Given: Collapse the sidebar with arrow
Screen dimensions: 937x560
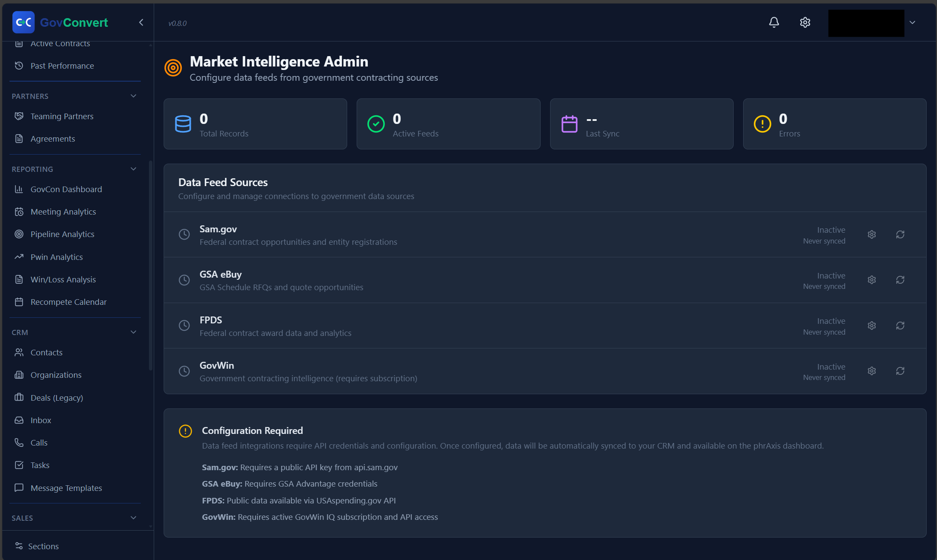Looking at the screenshot, I should click(x=141, y=22).
